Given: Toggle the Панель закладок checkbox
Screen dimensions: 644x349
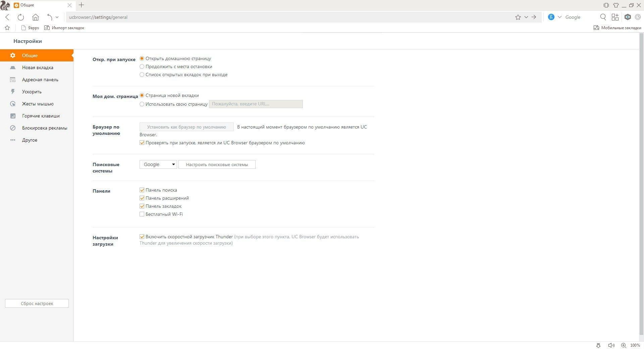Looking at the screenshot, I should [142, 206].
